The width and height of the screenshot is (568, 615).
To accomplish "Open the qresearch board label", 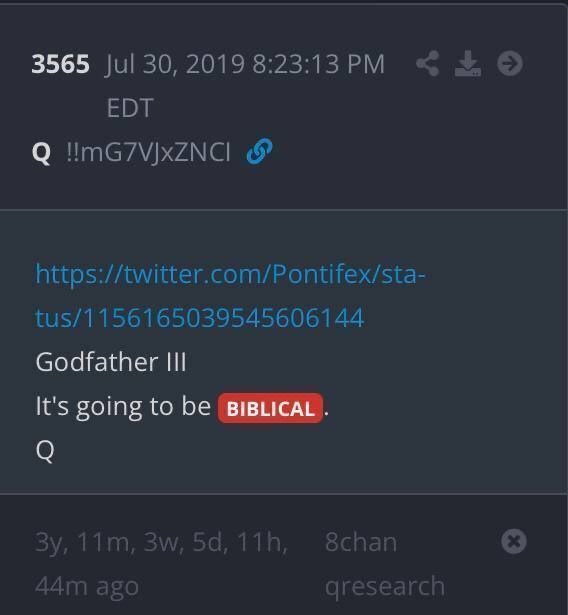I will click(385, 587).
